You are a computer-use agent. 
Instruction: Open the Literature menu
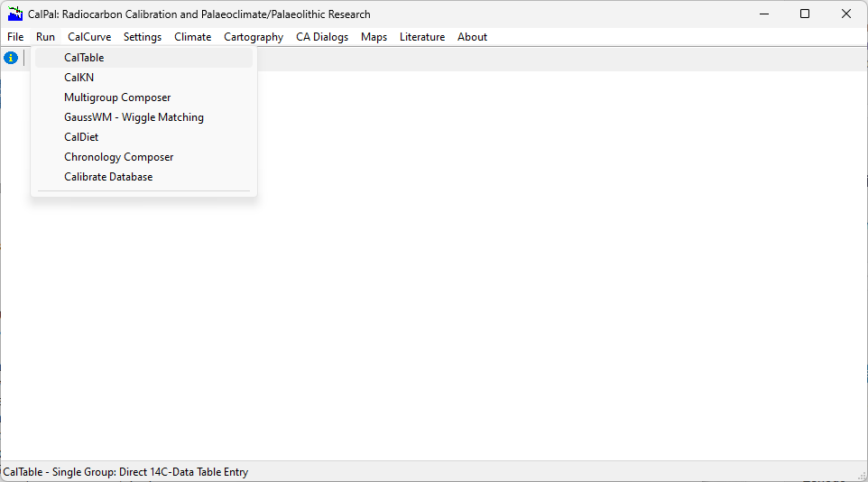422,37
